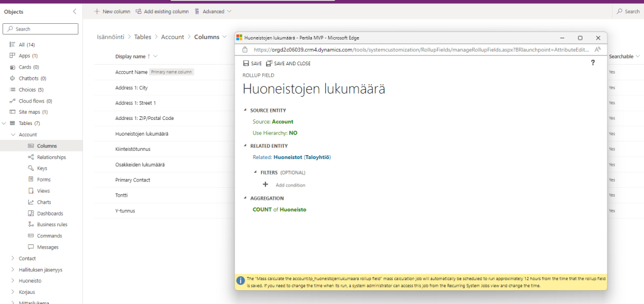Select Relationships under Account table

pos(51,157)
